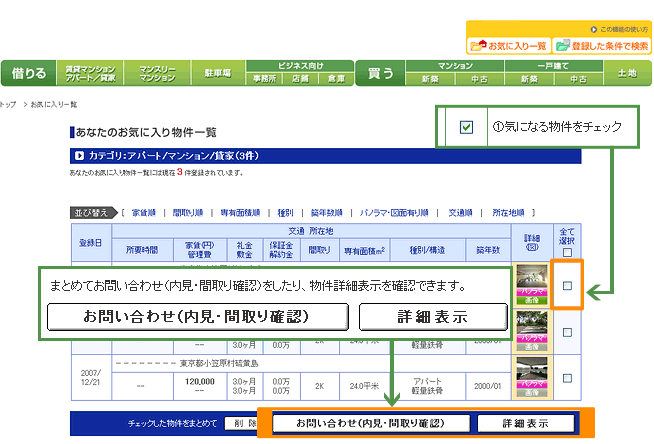
Task: Open the 駐車場 navigation tab
Action: (x=218, y=73)
